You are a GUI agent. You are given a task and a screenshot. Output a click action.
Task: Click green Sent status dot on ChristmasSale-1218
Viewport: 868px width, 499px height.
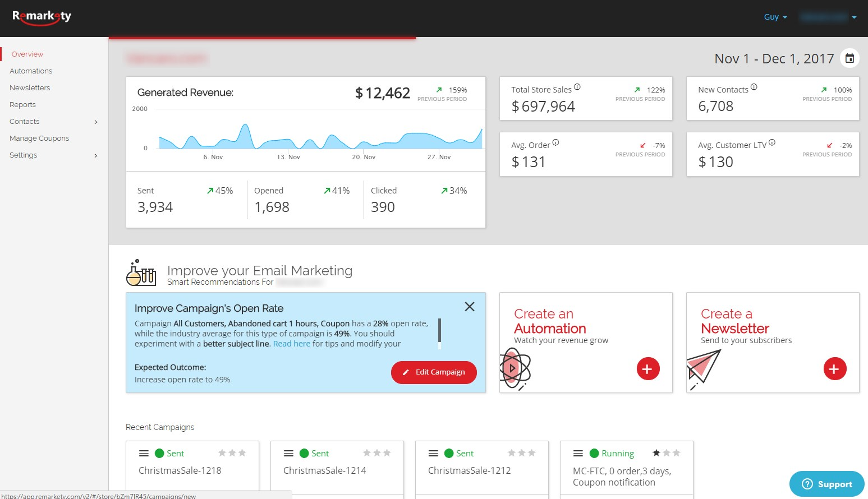159,453
